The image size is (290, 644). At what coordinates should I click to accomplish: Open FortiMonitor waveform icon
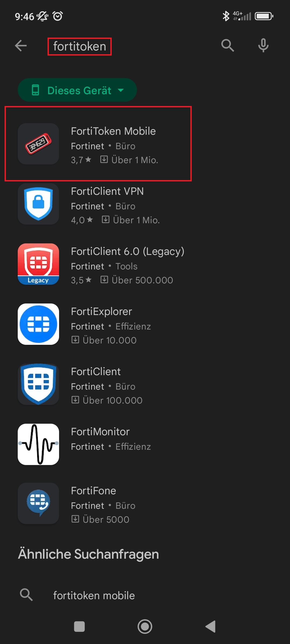click(x=38, y=444)
